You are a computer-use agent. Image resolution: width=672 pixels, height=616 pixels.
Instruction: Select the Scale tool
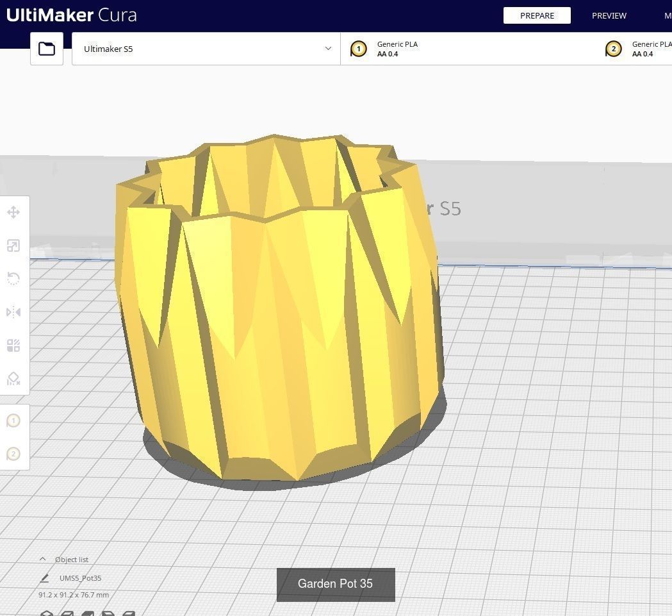pyautogui.click(x=13, y=246)
